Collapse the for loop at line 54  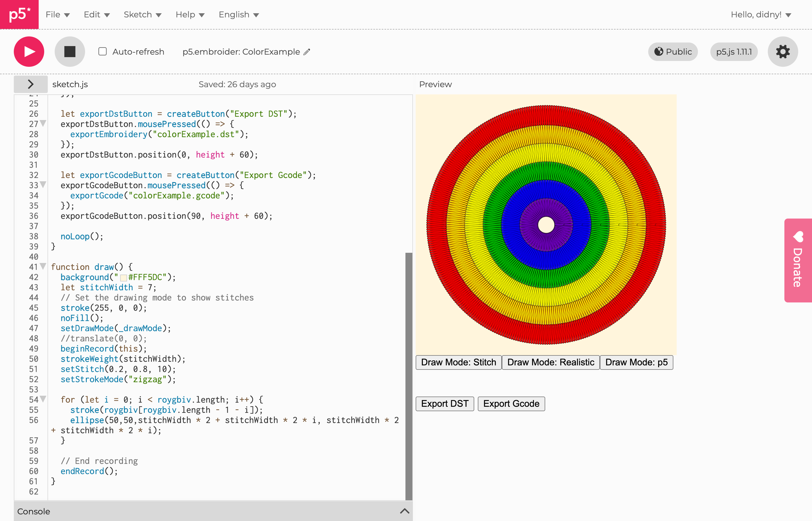coord(43,399)
